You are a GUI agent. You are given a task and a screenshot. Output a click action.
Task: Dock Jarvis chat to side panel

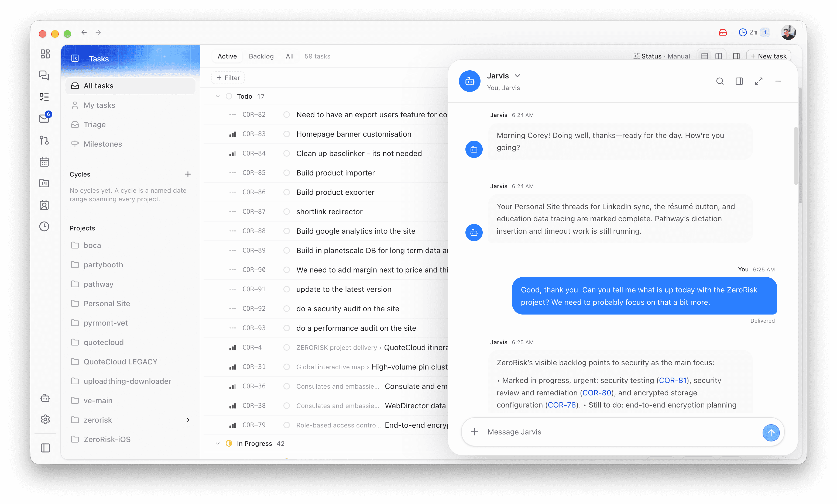(739, 81)
